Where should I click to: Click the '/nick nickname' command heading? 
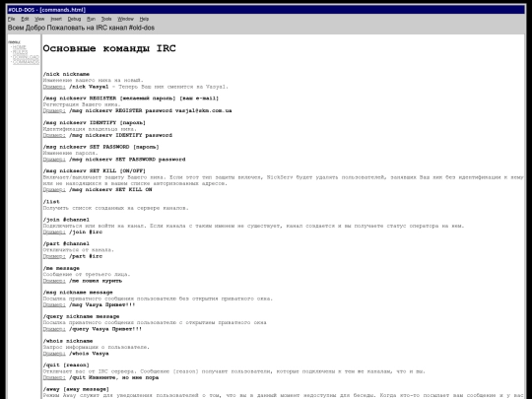click(x=66, y=74)
